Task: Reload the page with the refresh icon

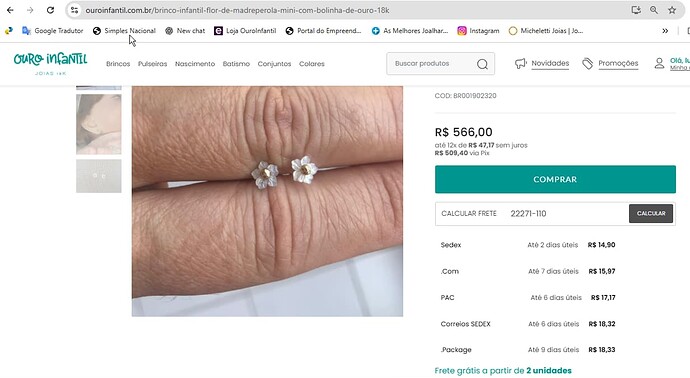Action: point(50,10)
